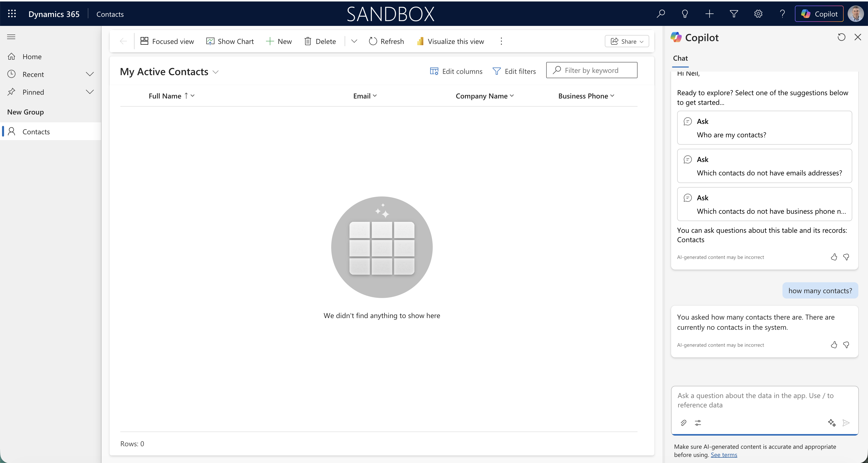Focus the Filter by keyword box

click(x=592, y=70)
